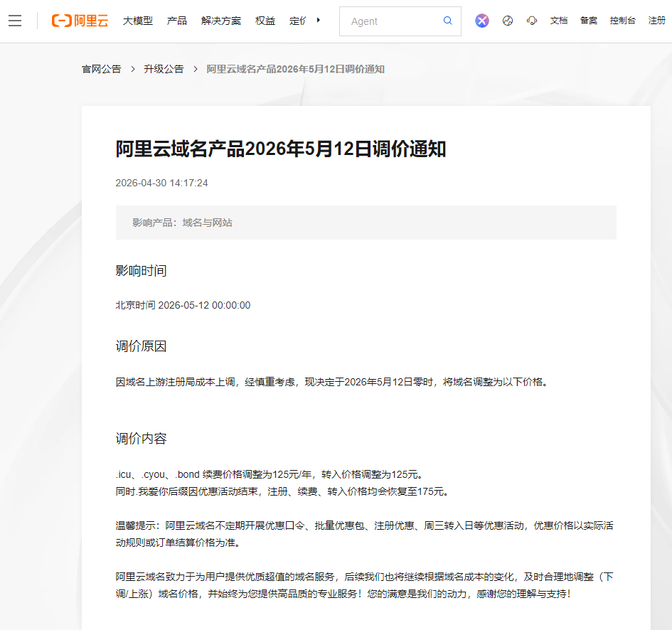Click the 北京时间 2026-05-12 00:00:00 line
The image size is (672, 630).
(x=183, y=305)
